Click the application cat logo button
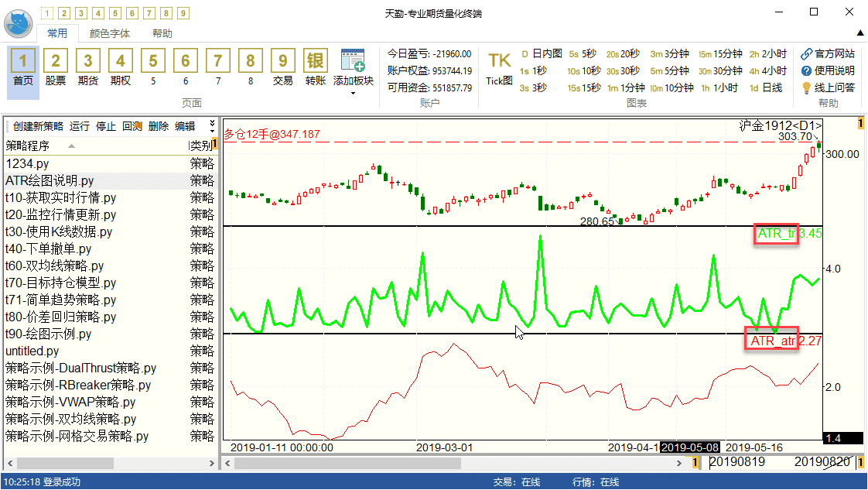The height and width of the screenshot is (490, 868). click(19, 22)
